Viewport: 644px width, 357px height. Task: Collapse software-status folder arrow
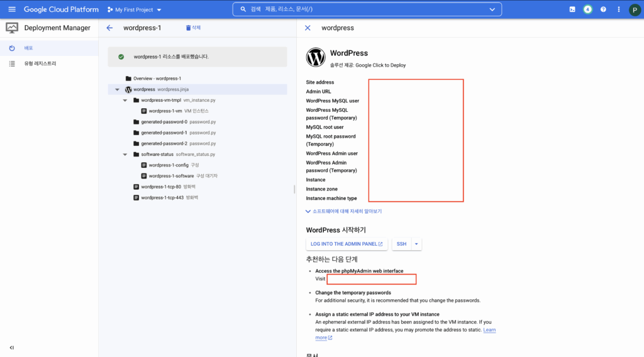pos(125,154)
